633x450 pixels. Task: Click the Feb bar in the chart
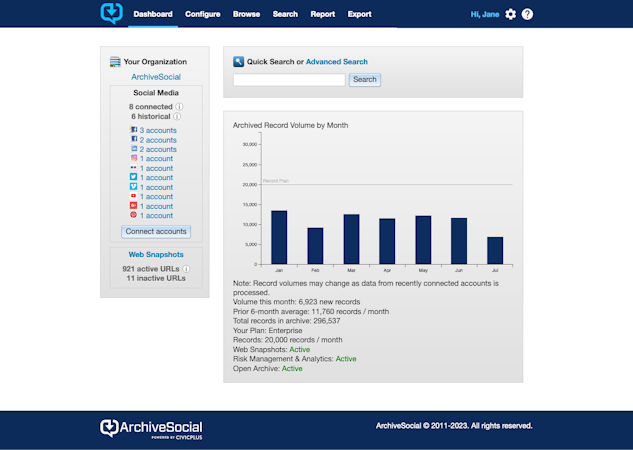[x=315, y=246]
